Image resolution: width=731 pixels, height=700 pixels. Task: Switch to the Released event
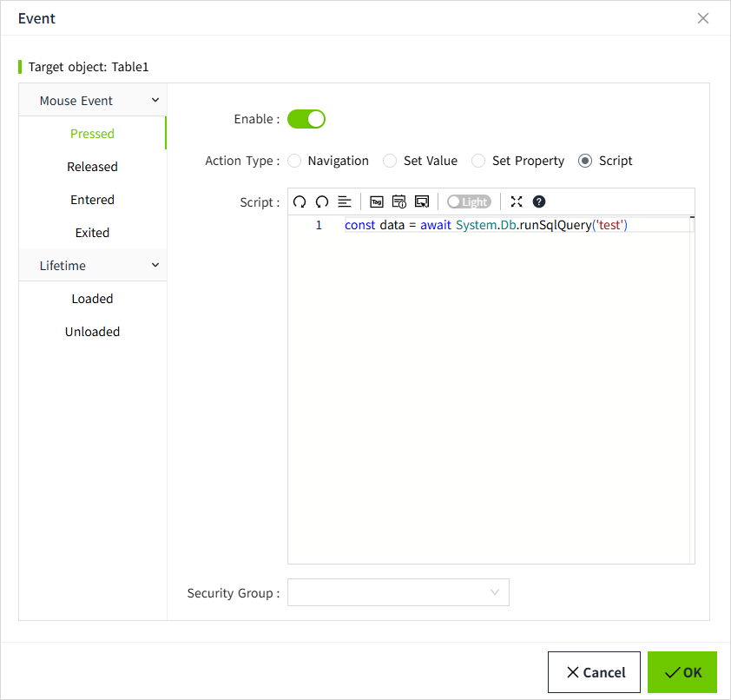(x=92, y=167)
